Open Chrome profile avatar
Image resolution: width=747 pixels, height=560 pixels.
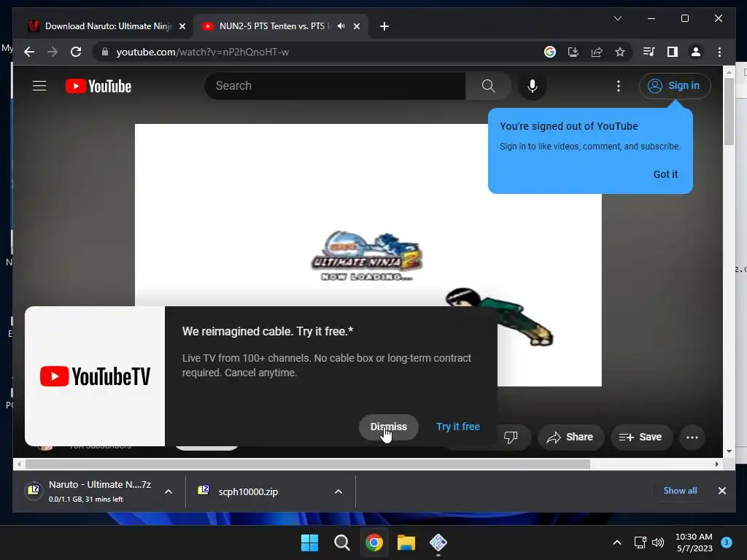[695, 52]
